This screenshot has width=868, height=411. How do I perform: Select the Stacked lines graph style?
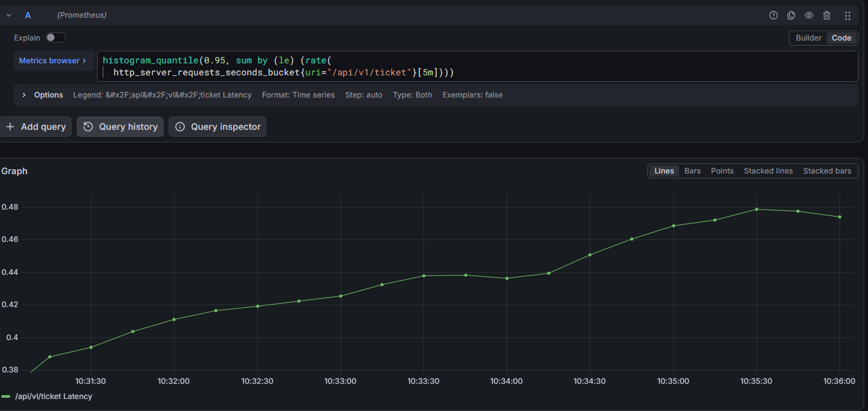pyautogui.click(x=768, y=171)
